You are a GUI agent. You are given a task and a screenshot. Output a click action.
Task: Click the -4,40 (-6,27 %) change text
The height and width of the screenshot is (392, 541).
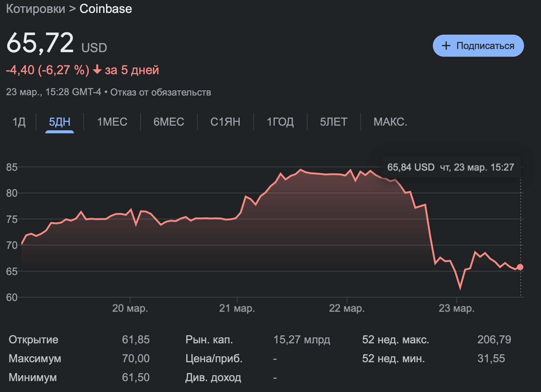pos(48,70)
